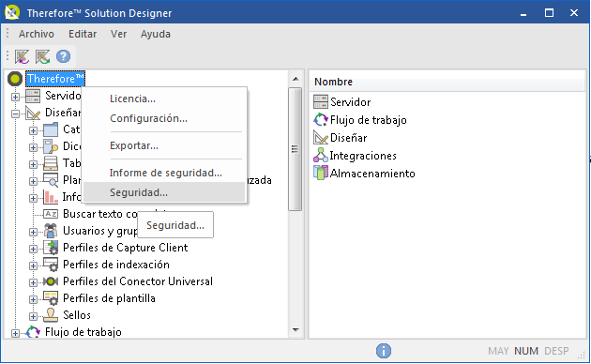Click MAY indicator in status bar
Viewport: 591px width, 364px height.
(x=498, y=351)
